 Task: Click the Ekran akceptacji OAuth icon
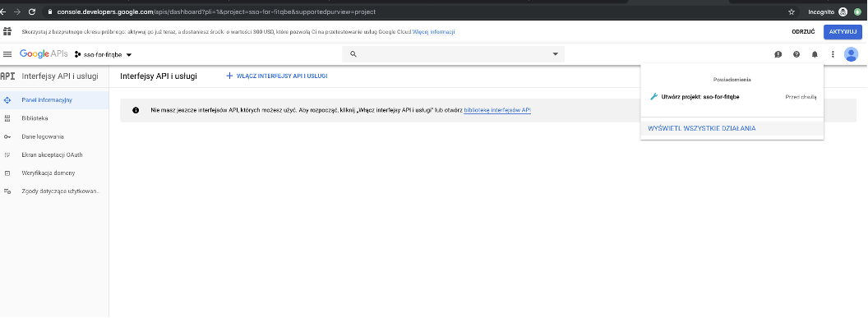pos(7,154)
